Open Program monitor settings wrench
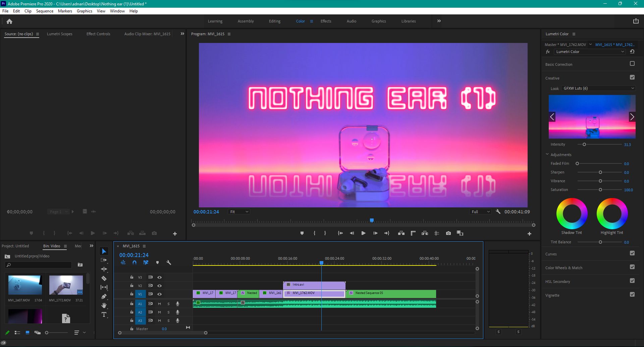Viewport: 644px width, 347px height. [498, 212]
